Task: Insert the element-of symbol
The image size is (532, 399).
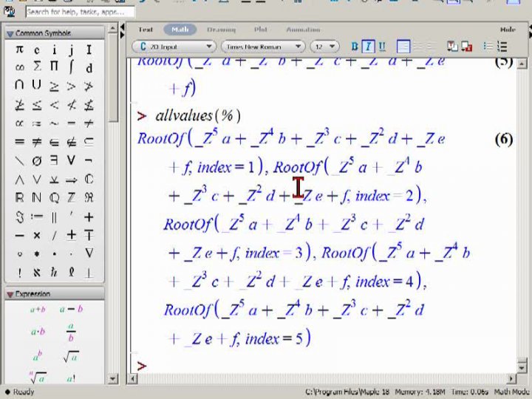Action: [54, 142]
